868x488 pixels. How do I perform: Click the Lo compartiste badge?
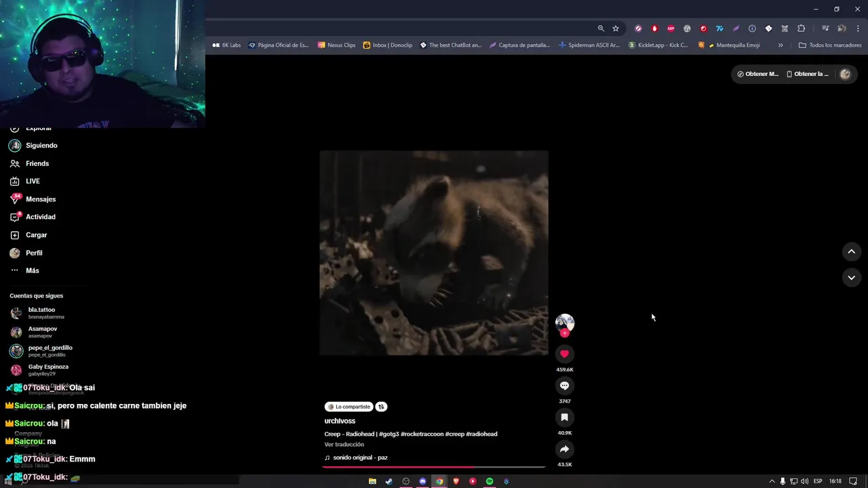tap(349, 407)
